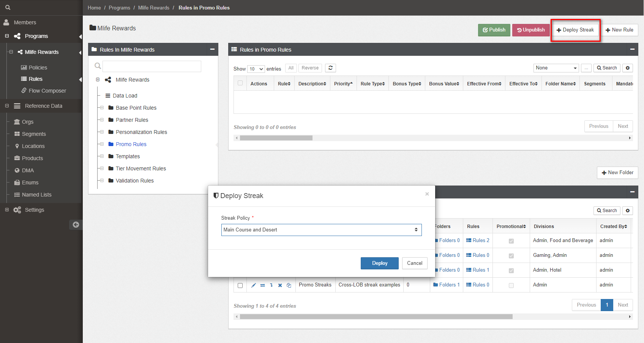Click the edit pencil icon for Promo Streaks
Screen dimensions: 644x343
coord(254,285)
